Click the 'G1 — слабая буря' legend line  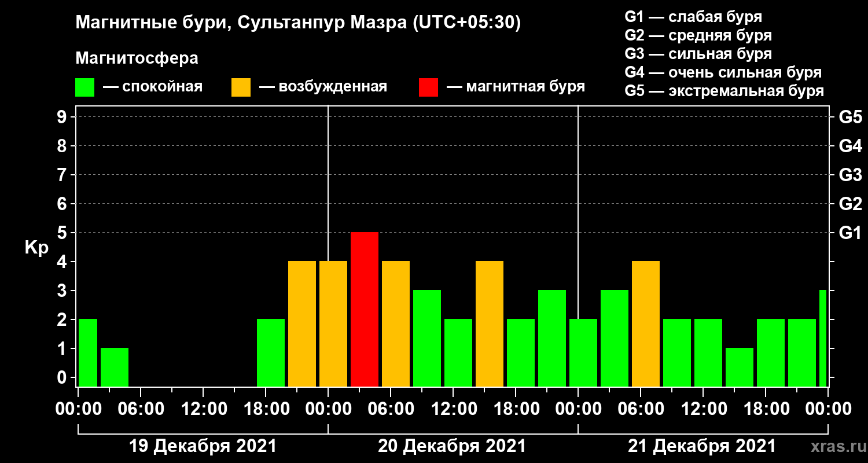click(x=693, y=16)
